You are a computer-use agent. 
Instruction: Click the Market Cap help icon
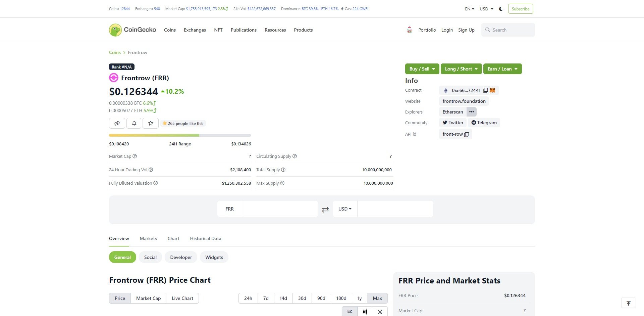click(x=135, y=156)
